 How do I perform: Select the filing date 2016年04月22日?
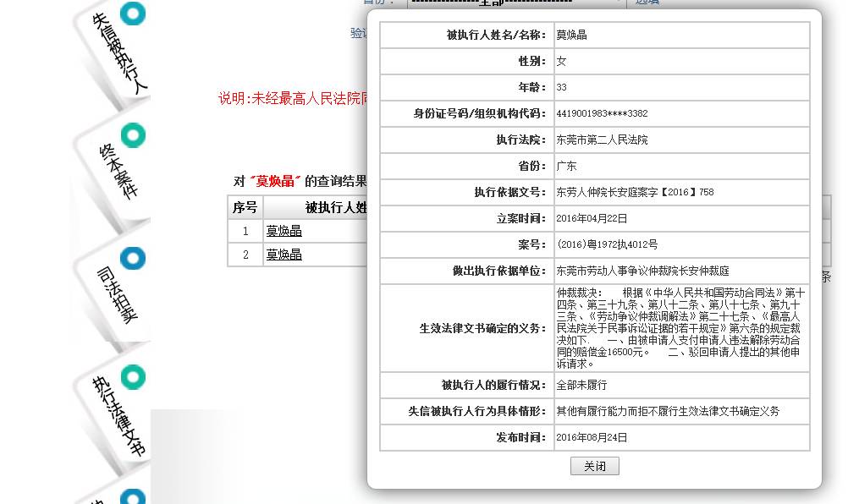pyautogui.click(x=592, y=218)
